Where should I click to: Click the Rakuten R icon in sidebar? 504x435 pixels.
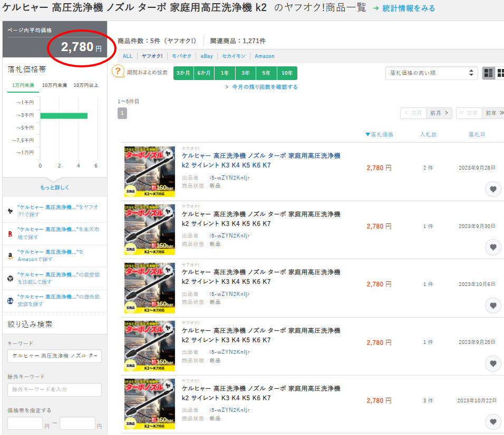tap(10, 233)
